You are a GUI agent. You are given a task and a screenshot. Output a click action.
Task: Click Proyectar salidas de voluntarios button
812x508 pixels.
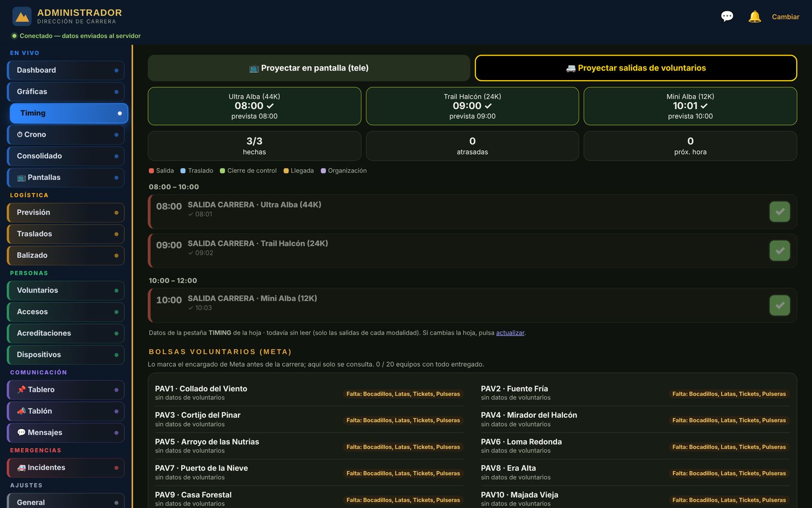[x=636, y=68]
